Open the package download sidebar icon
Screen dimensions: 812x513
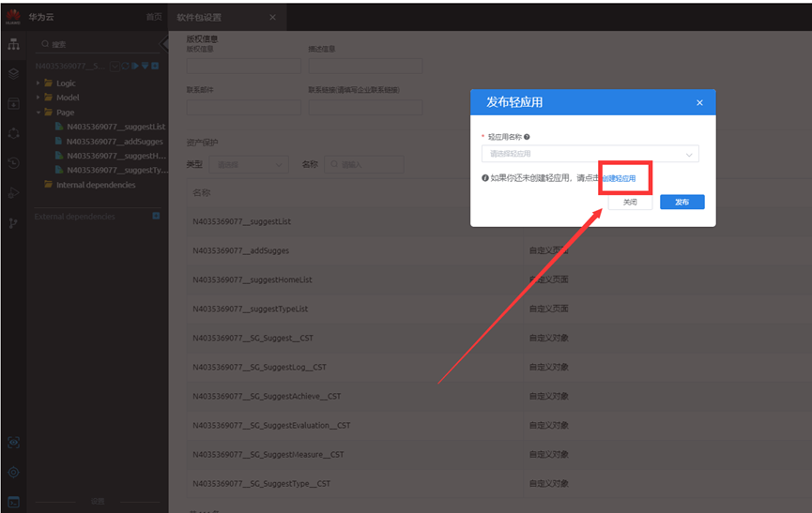(13, 103)
